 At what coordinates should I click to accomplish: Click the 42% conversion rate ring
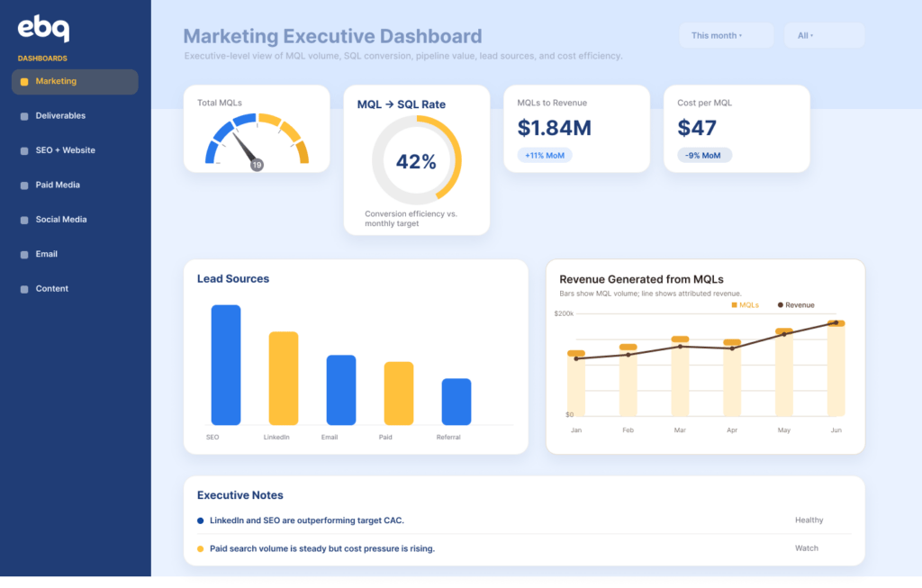pyautogui.click(x=416, y=160)
